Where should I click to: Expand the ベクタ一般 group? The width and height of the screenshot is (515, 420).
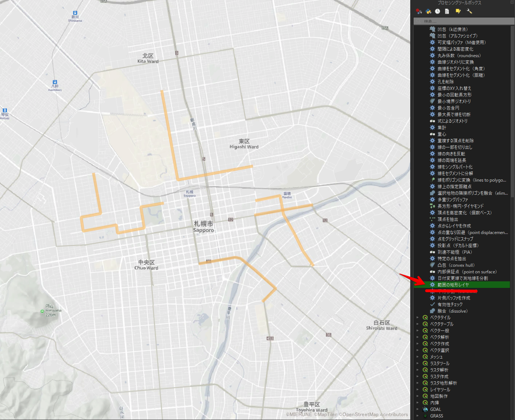tap(418, 330)
